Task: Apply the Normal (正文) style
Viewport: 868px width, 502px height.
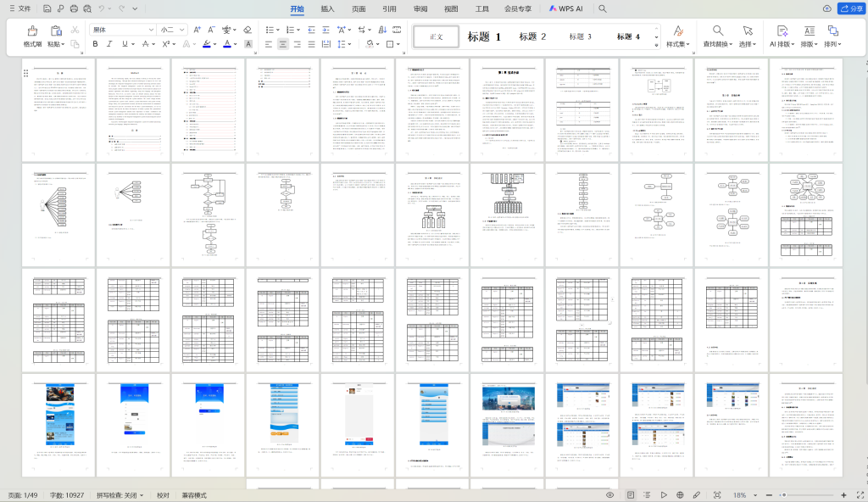Action: 437,36
